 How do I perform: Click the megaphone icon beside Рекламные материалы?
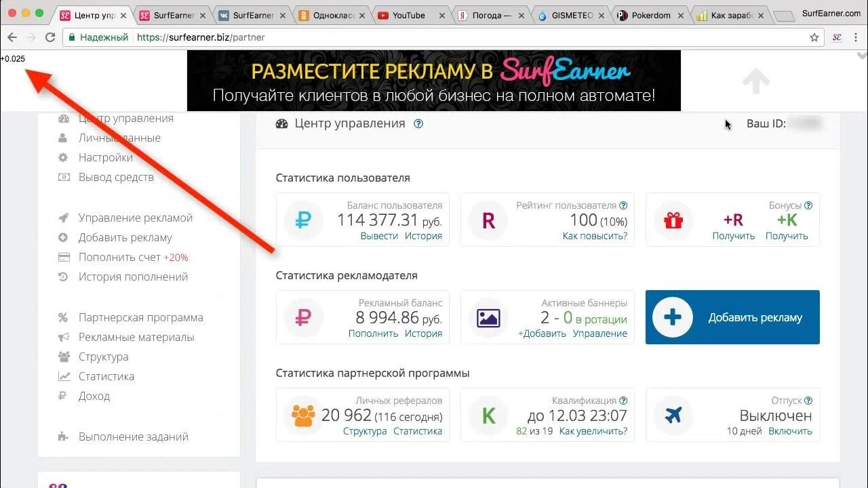pos(63,338)
